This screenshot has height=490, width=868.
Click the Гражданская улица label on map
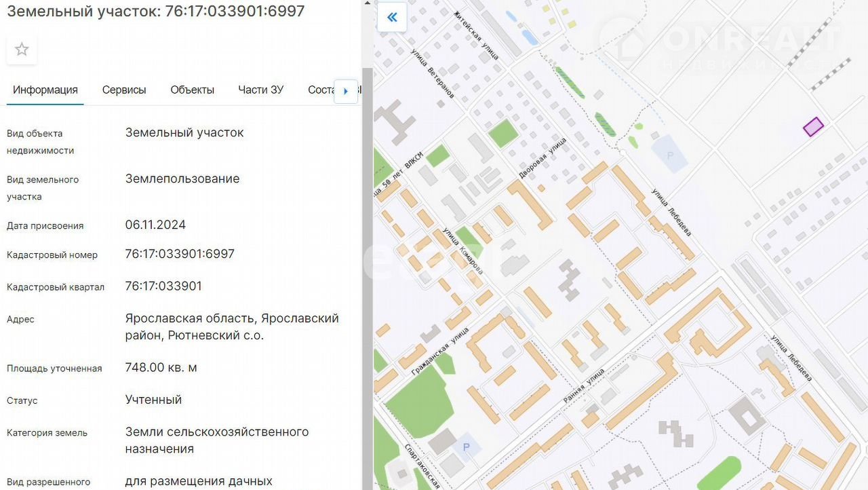coord(441,351)
